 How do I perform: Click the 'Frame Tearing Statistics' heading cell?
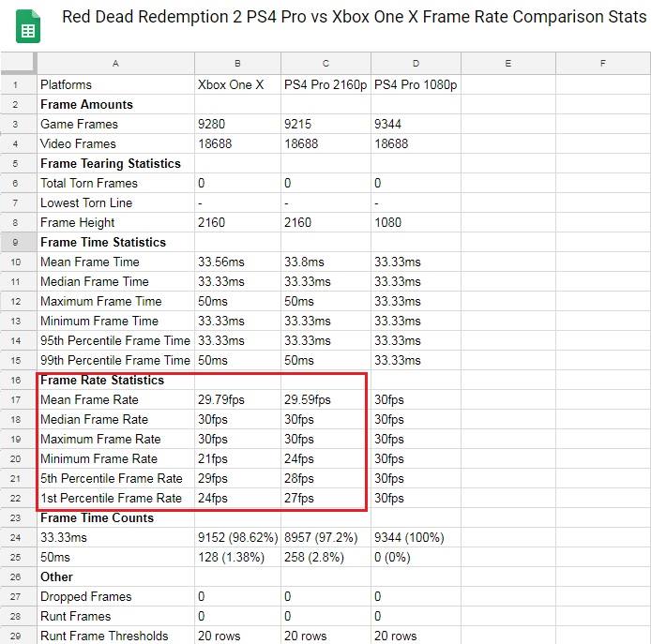click(115, 163)
